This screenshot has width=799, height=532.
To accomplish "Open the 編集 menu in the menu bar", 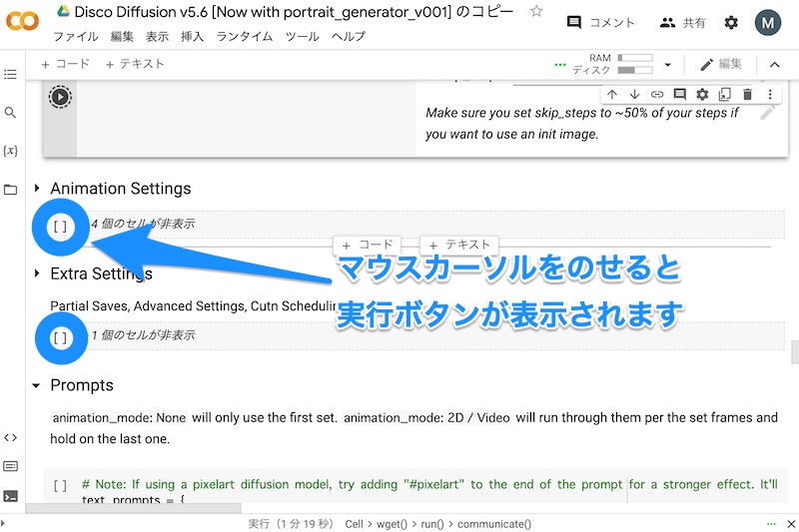I will tap(122, 37).
